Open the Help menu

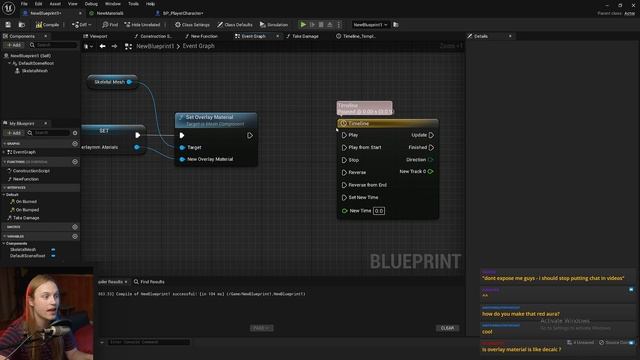150,4
